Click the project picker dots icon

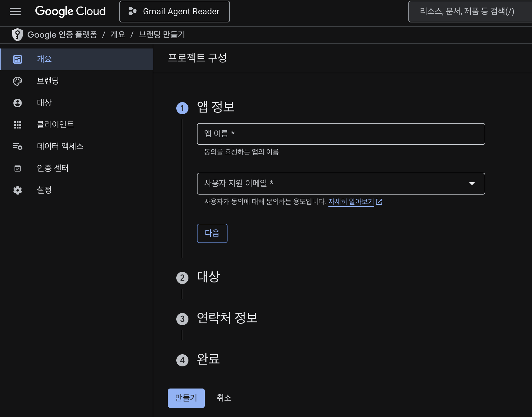click(x=132, y=12)
